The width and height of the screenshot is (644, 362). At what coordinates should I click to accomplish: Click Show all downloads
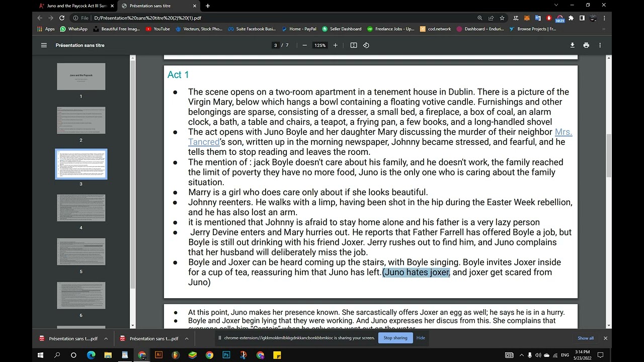pos(586,338)
